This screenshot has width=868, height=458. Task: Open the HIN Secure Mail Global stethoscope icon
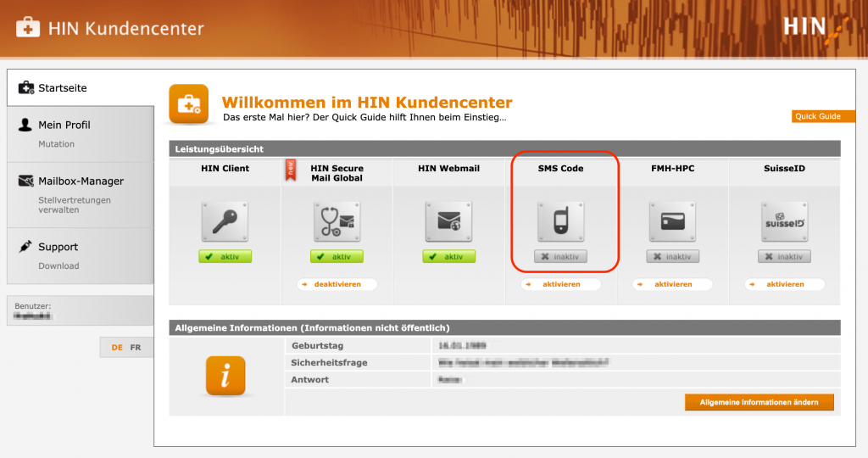(337, 221)
